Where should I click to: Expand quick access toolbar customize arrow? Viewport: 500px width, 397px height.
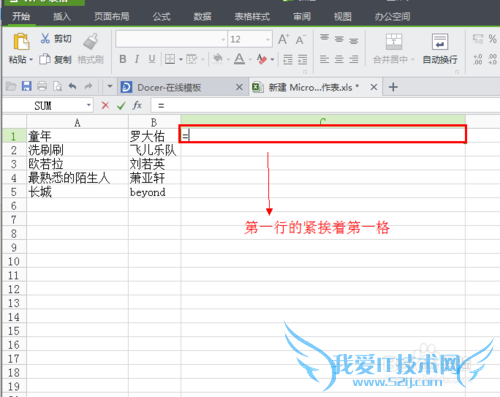pos(110,87)
